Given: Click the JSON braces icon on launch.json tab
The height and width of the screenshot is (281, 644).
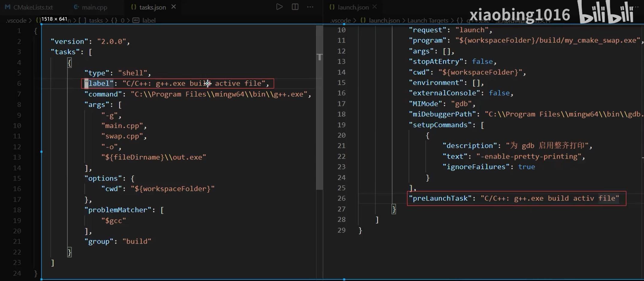Looking at the screenshot, I should pyautogui.click(x=332, y=7).
